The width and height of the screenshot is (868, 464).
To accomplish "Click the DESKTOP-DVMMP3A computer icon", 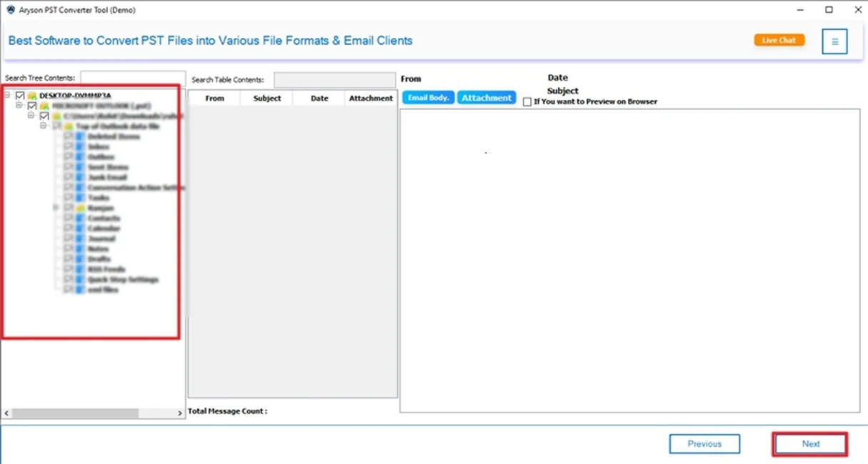I will tap(32, 96).
